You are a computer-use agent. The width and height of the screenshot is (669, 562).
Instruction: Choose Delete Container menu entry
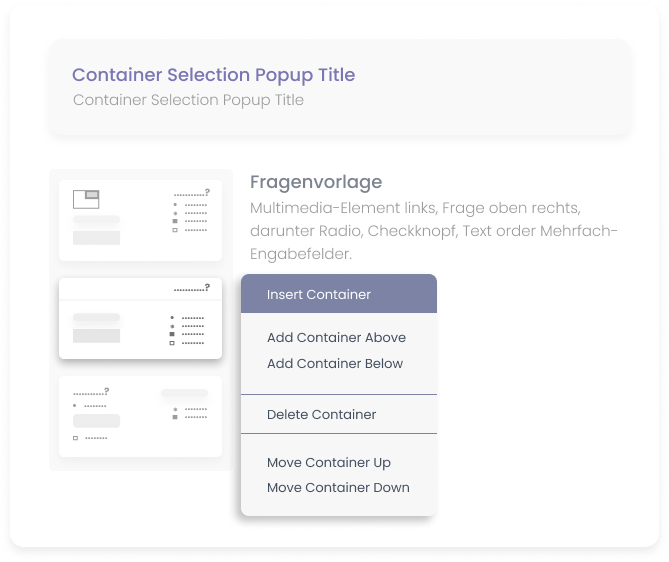coord(321,415)
